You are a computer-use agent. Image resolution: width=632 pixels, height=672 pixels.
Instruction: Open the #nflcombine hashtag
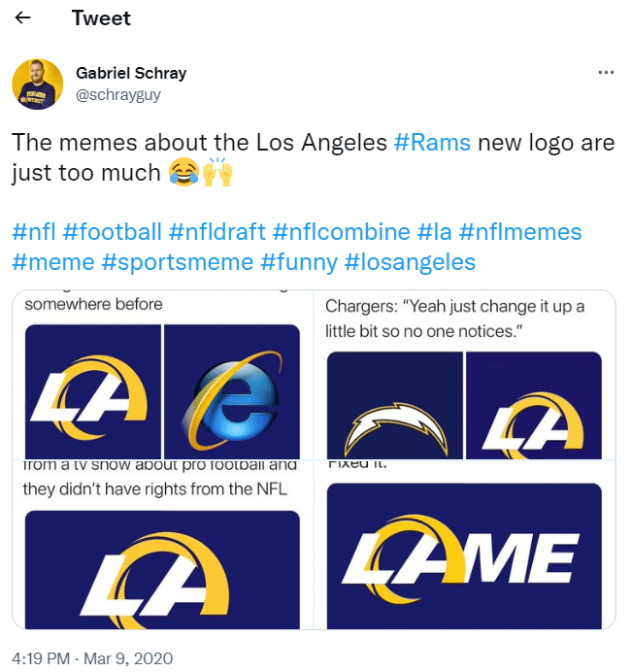pyautogui.click(x=341, y=232)
